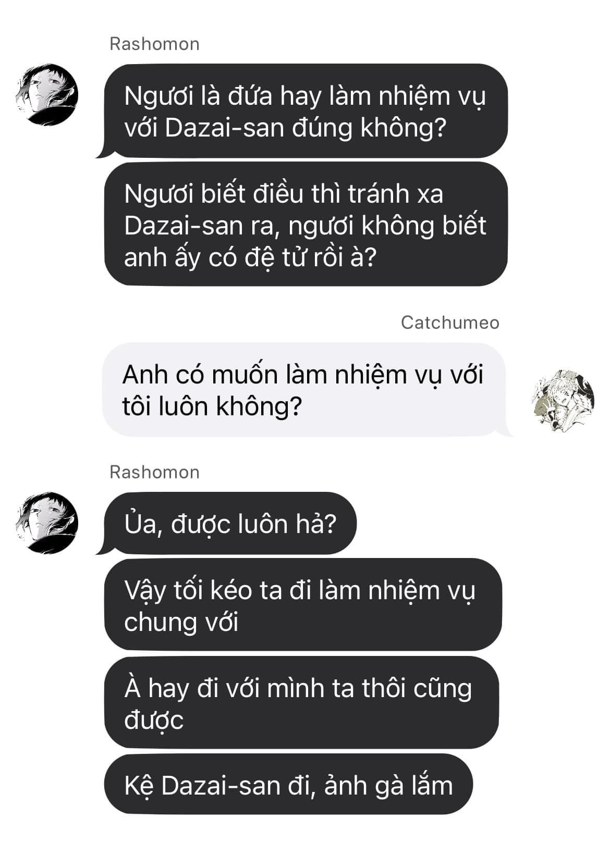Click the top Rashomon sender name

tap(154, 44)
